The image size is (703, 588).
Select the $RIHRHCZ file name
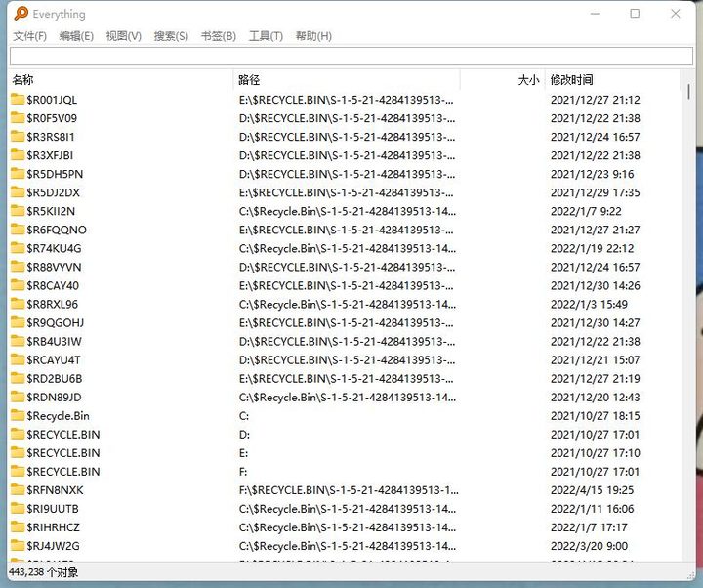(54, 527)
